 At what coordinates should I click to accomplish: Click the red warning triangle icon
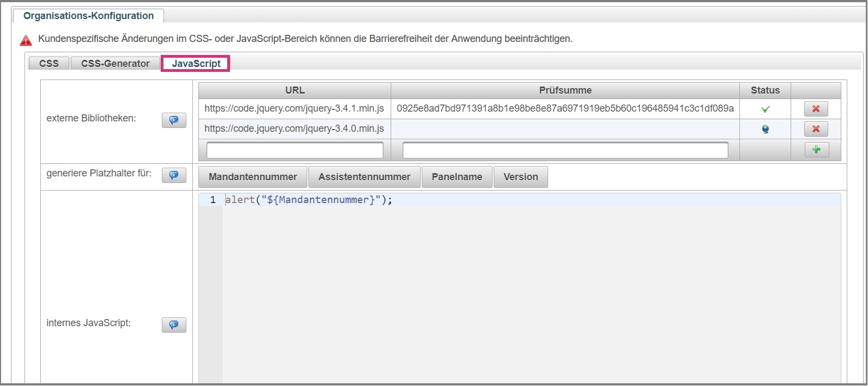[26, 40]
